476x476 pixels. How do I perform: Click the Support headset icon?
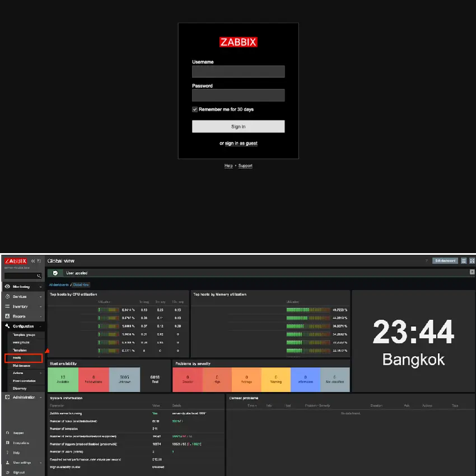pos(7,433)
